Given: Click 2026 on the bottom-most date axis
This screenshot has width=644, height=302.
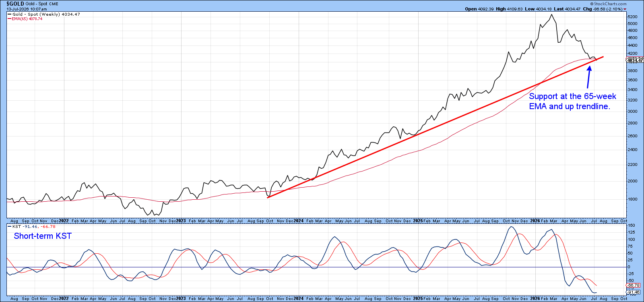Looking at the screenshot, I should click(535, 299).
